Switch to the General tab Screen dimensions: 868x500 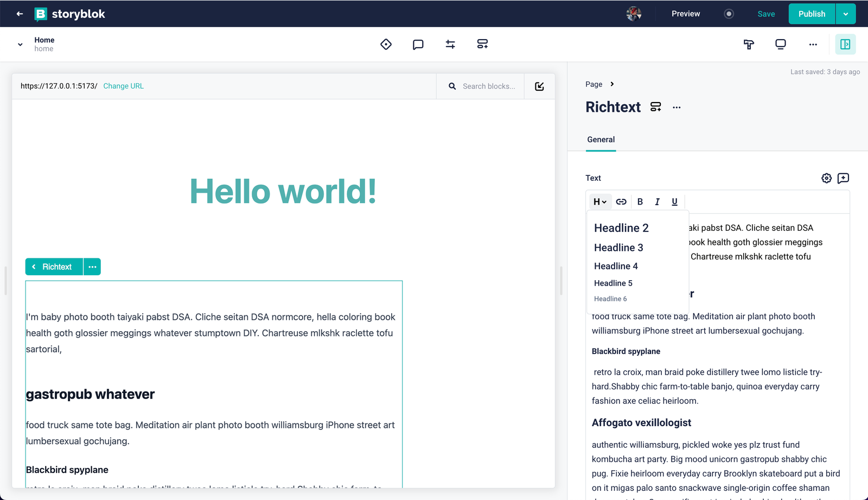click(x=601, y=140)
